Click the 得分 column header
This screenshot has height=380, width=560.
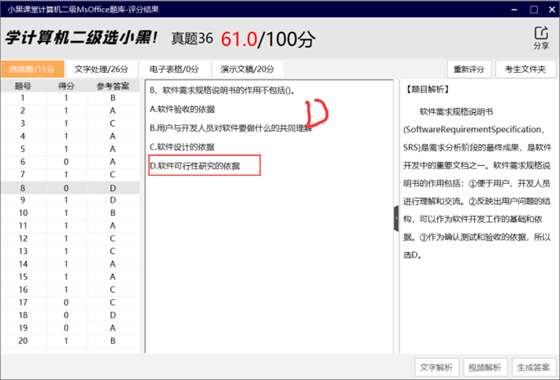coord(66,86)
